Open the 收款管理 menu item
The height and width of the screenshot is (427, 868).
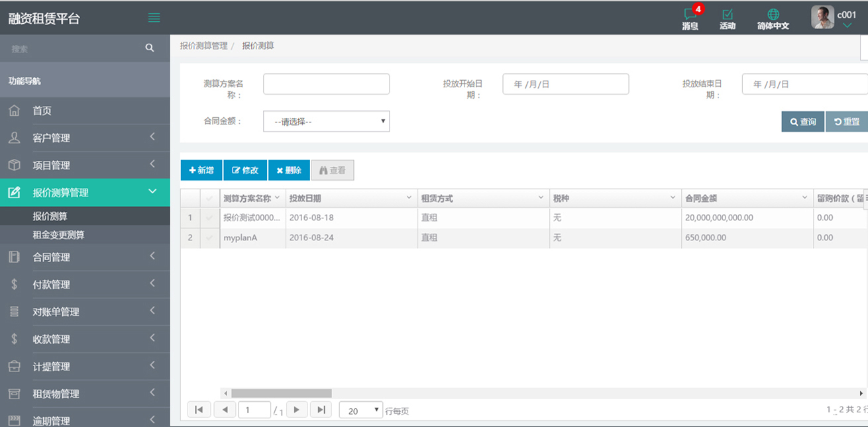(85, 339)
